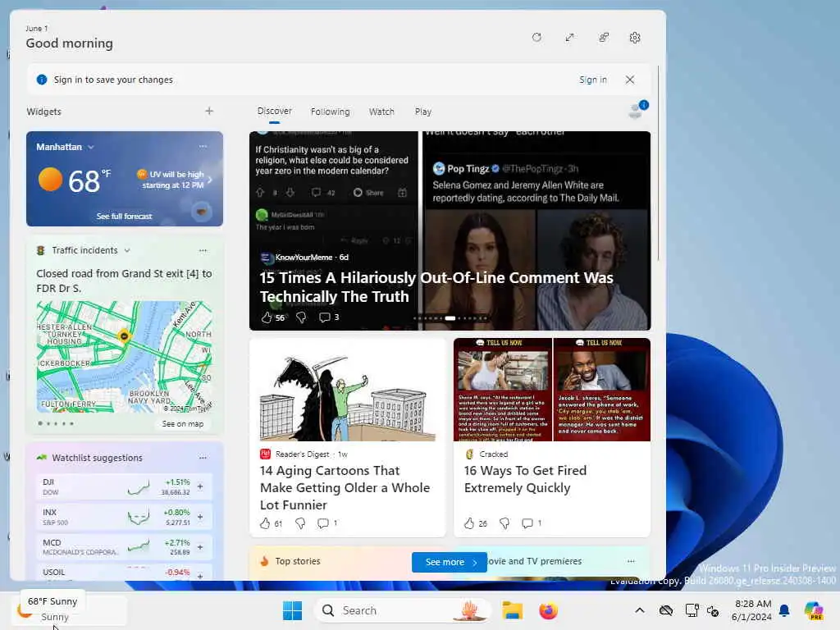Expand Manhattan location dropdown
The width and height of the screenshot is (840, 630).
click(x=90, y=147)
